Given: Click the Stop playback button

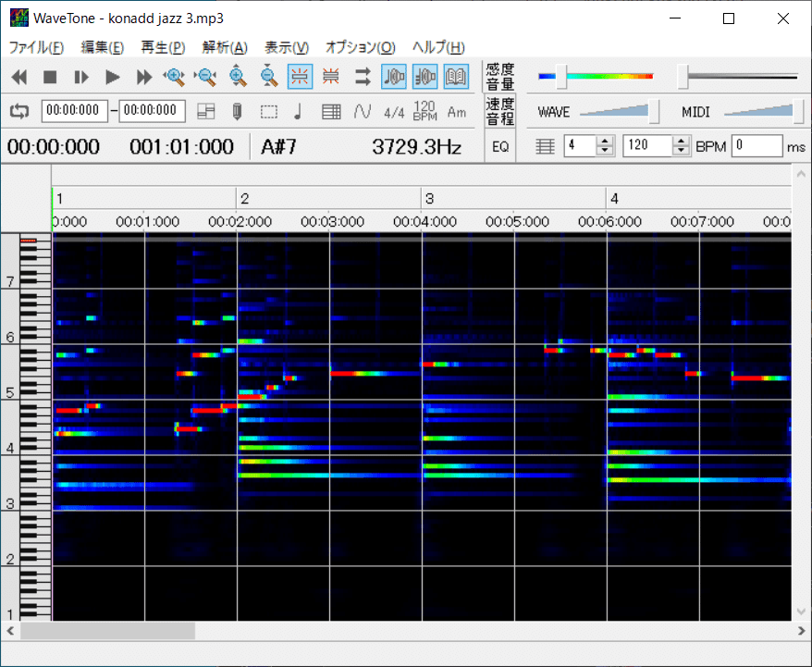Looking at the screenshot, I should pos(50,78).
